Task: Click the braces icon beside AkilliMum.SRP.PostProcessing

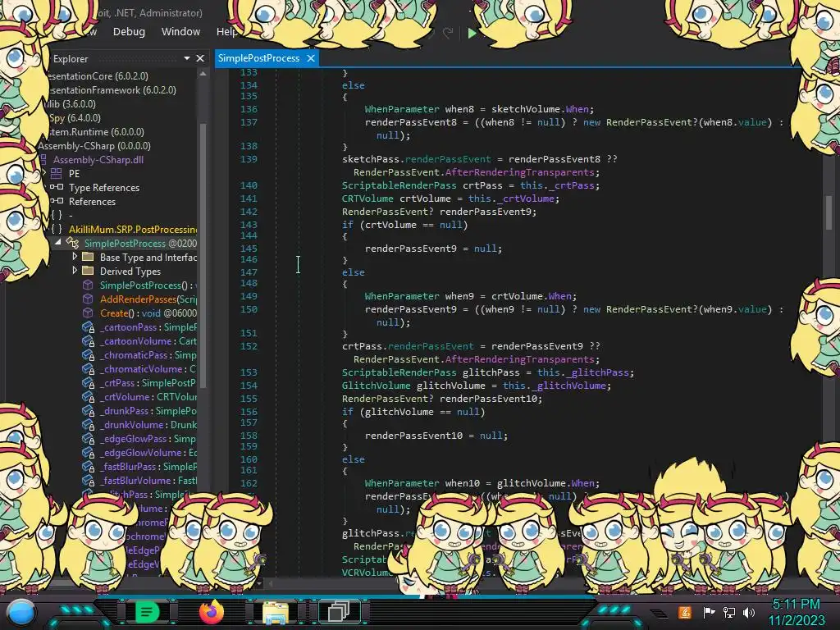Action: click(x=57, y=229)
